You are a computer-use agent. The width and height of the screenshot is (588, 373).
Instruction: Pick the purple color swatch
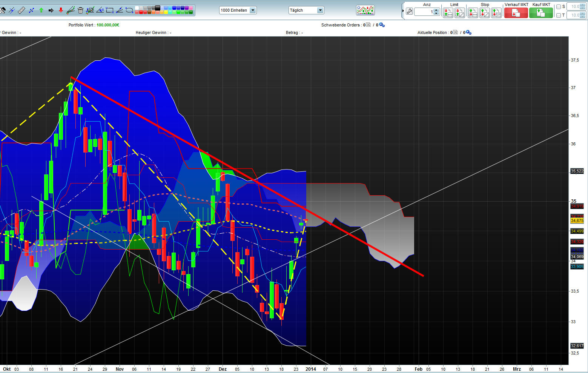[186, 8]
